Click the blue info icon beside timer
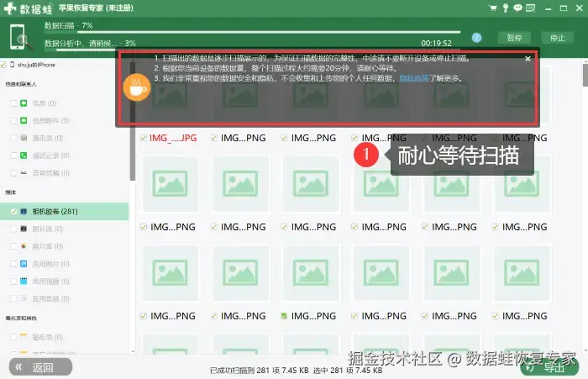The image size is (588, 379). 476,38
